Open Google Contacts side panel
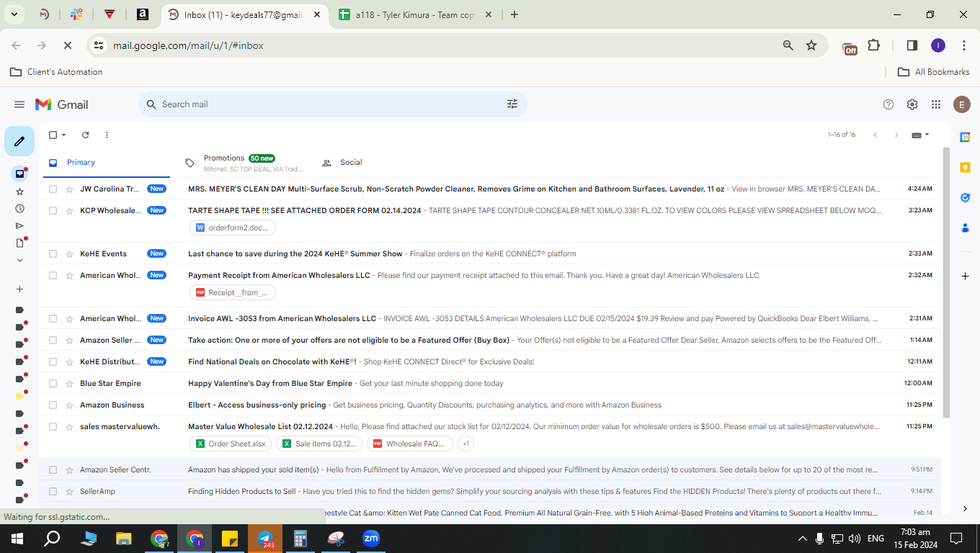The image size is (980, 553). coord(965,228)
